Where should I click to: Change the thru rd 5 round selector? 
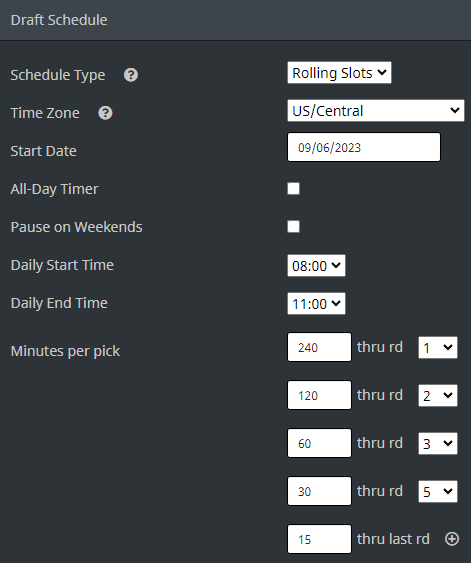click(438, 492)
